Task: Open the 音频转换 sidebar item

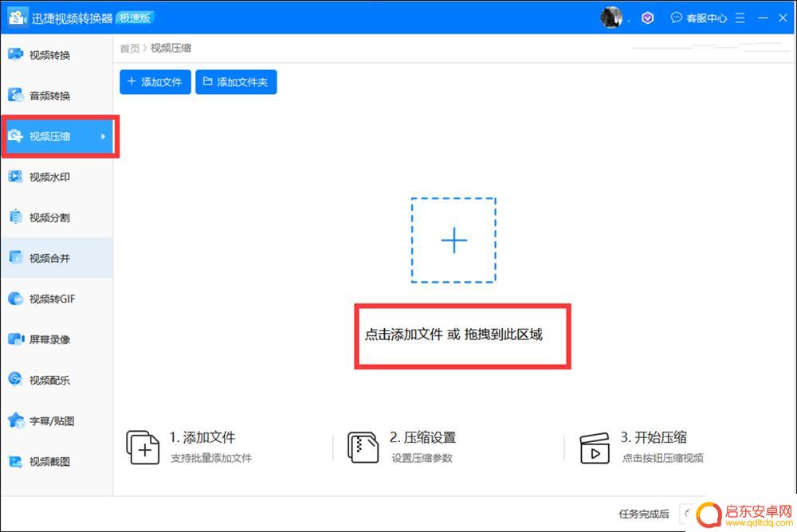Action: click(x=57, y=96)
